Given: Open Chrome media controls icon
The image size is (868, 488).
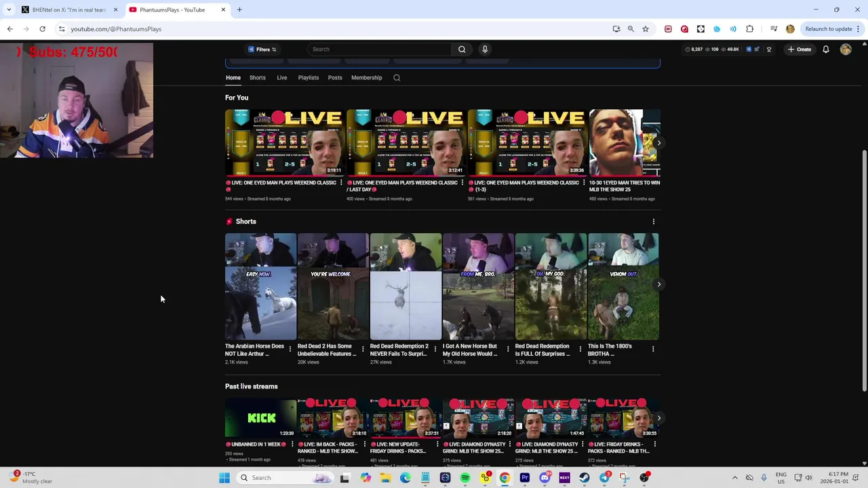Looking at the screenshot, I should (774, 29).
